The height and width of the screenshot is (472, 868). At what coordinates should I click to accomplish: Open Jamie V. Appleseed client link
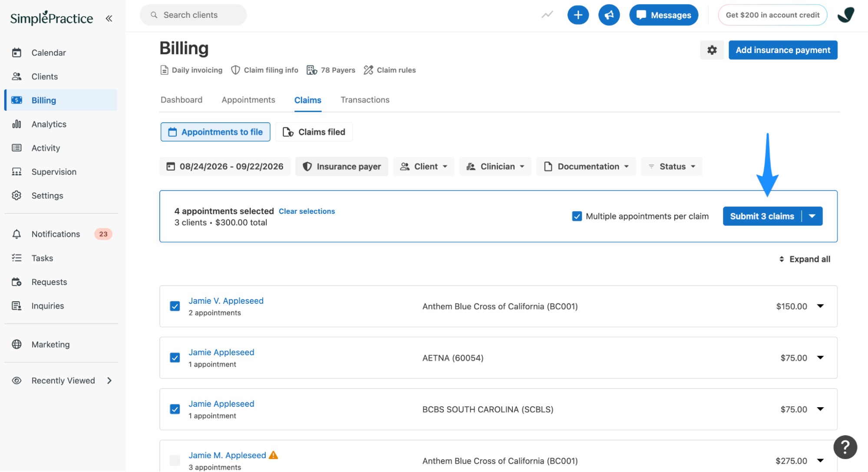click(226, 301)
